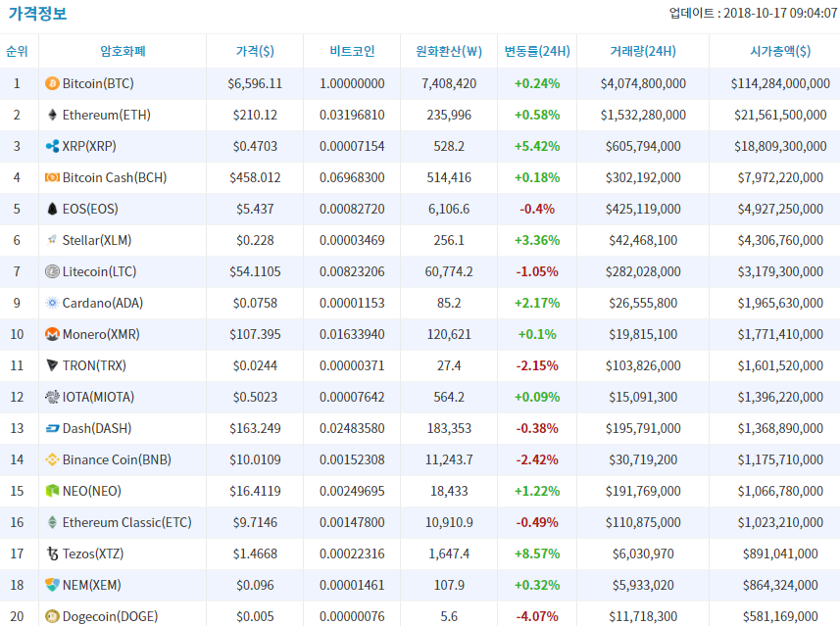Click TRON's -2.15% change value
Viewport: 840px width, 626px height.
click(x=537, y=365)
